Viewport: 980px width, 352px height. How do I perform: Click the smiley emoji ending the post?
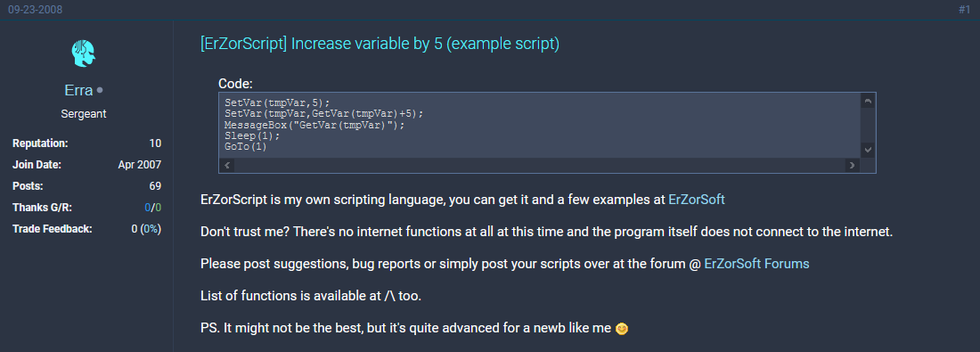coord(621,328)
